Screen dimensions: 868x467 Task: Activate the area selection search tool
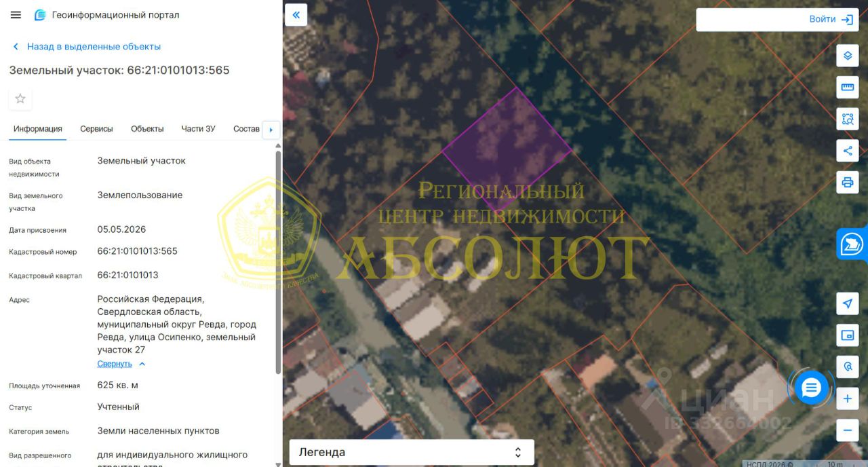pyautogui.click(x=848, y=119)
